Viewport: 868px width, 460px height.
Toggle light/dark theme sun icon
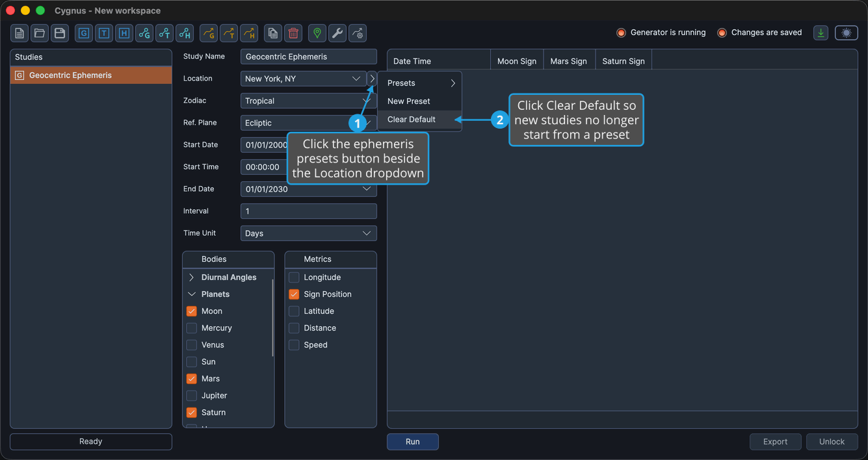click(x=847, y=32)
